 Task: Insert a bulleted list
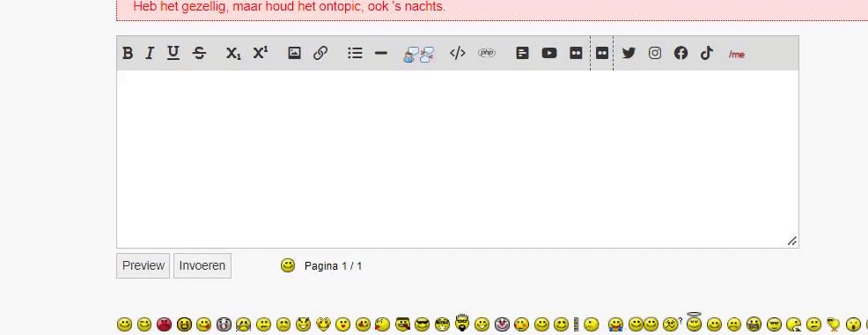tap(355, 53)
